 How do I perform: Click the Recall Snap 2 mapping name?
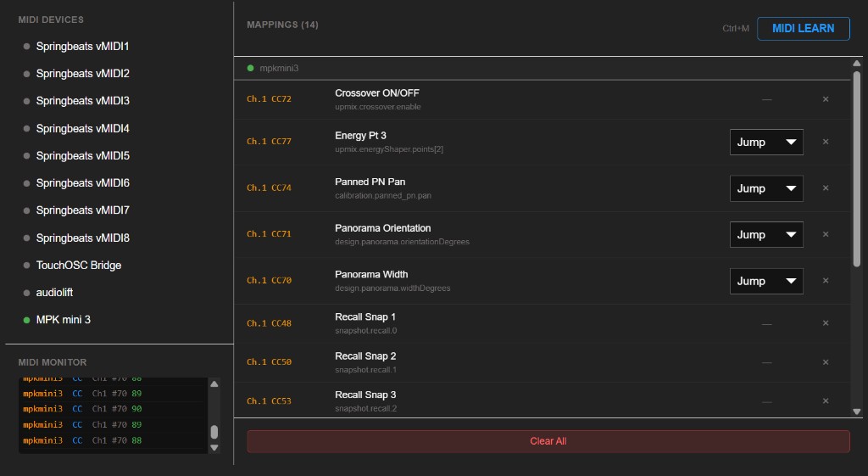(x=365, y=356)
